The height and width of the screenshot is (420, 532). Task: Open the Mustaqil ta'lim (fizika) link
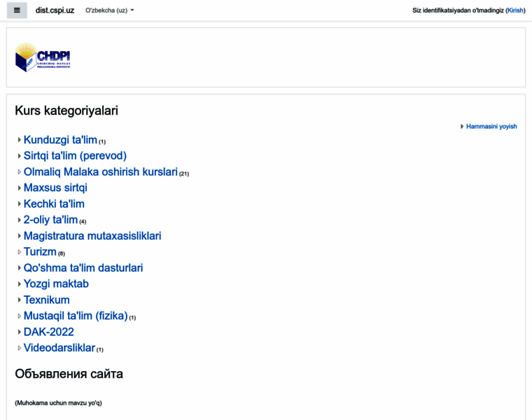76,316
